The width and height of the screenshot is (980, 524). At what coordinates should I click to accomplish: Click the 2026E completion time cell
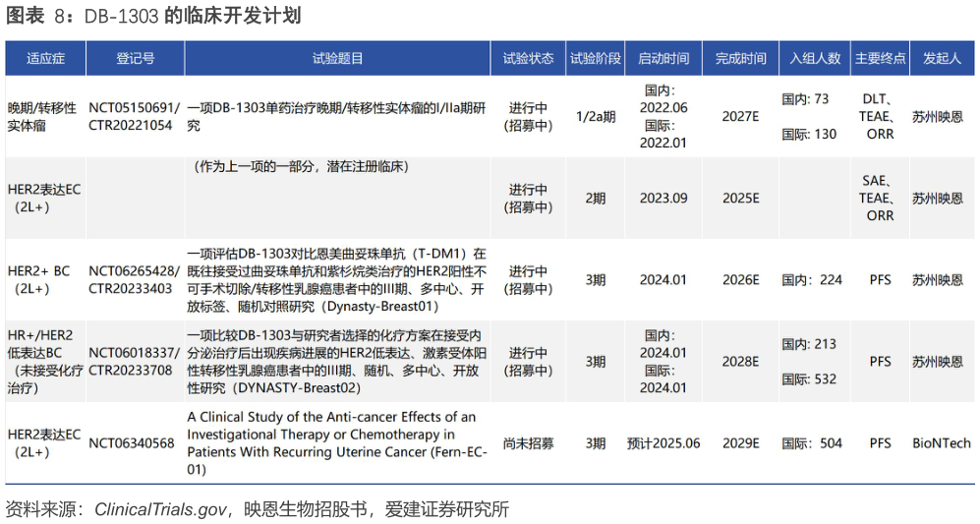click(740, 280)
